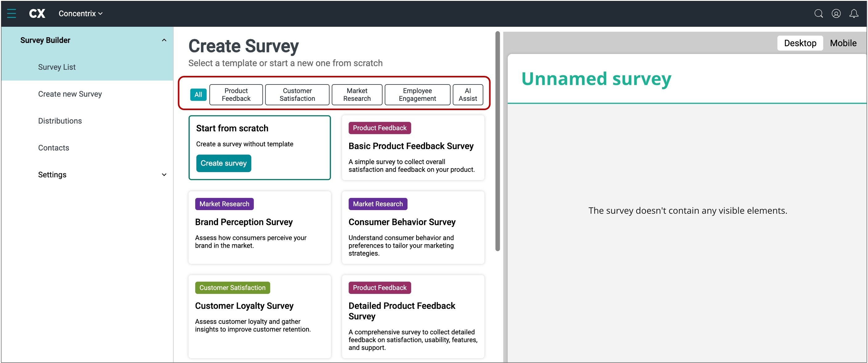
Task: Click the Customer Satisfaction green tag
Action: tap(232, 287)
